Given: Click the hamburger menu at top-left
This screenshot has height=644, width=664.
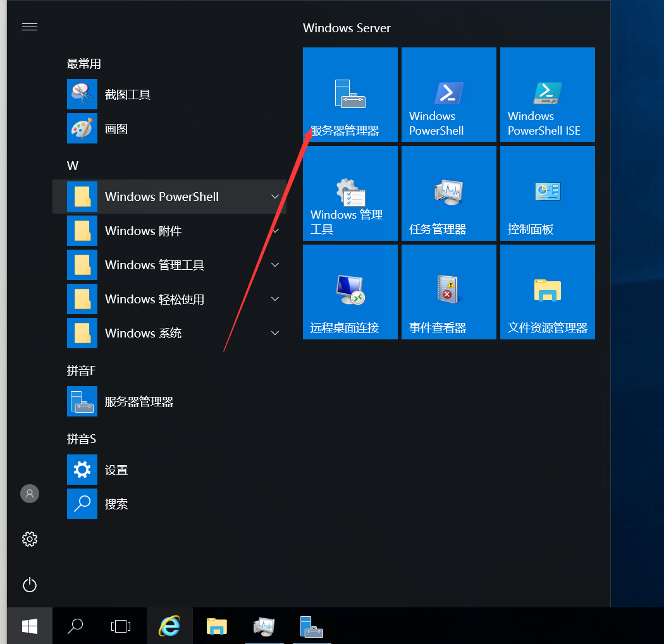Looking at the screenshot, I should click(x=30, y=27).
